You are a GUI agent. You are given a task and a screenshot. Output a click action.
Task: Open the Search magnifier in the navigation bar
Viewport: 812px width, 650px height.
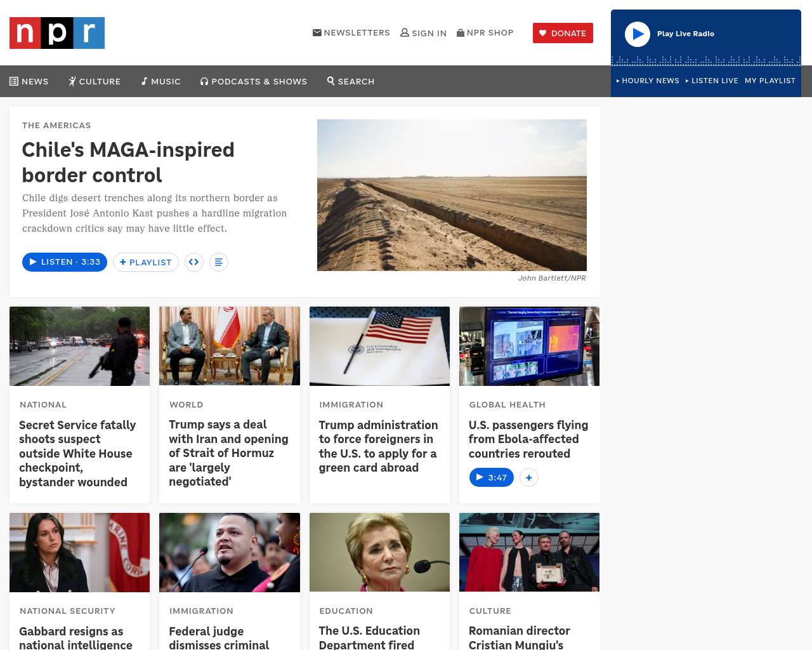tap(351, 81)
